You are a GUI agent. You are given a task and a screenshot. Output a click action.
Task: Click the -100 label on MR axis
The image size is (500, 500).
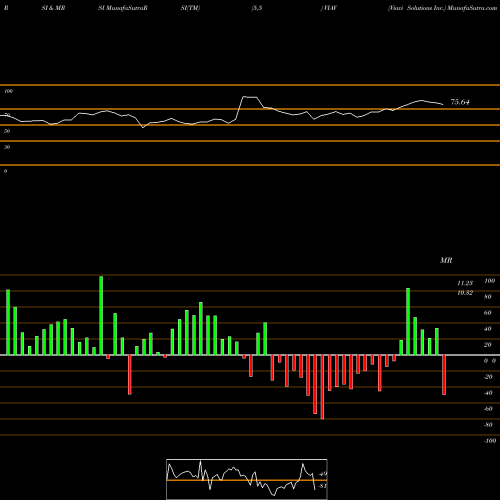click(x=490, y=441)
